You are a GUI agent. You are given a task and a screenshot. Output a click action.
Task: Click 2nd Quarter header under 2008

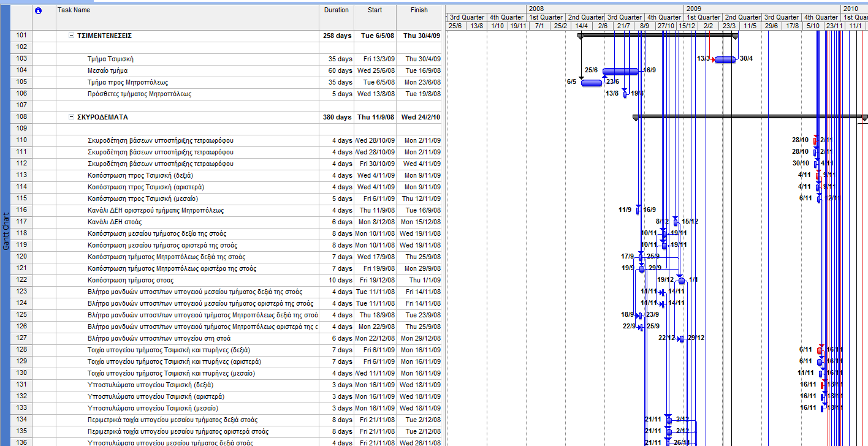tap(585, 17)
